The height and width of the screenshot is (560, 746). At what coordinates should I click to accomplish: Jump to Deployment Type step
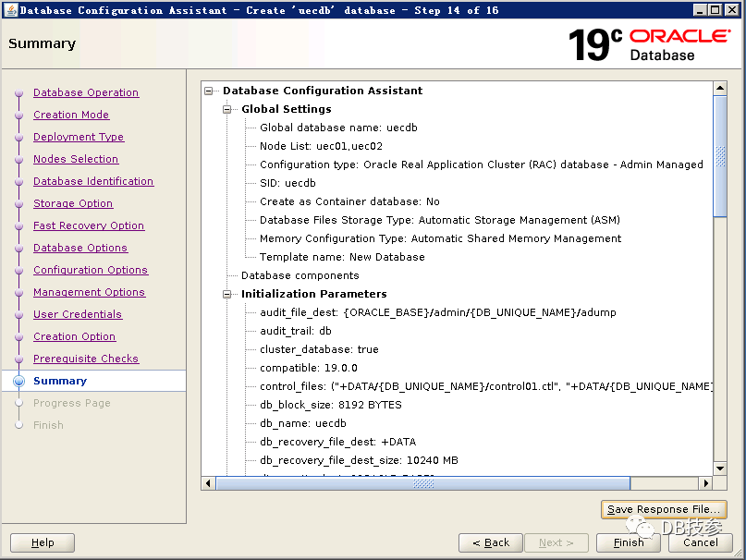coord(79,137)
